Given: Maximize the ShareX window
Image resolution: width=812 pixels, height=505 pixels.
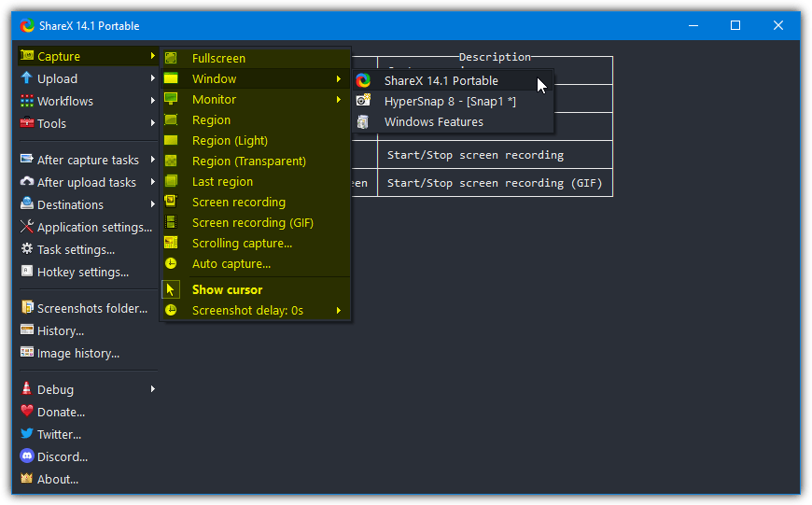Looking at the screenshot, I should [735, 25].
